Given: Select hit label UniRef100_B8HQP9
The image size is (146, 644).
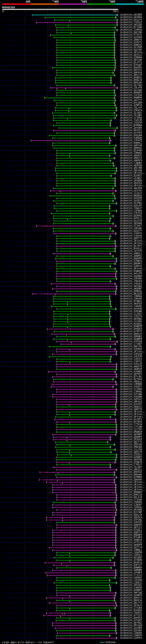Looking at the screenshot, I should 131,93.
